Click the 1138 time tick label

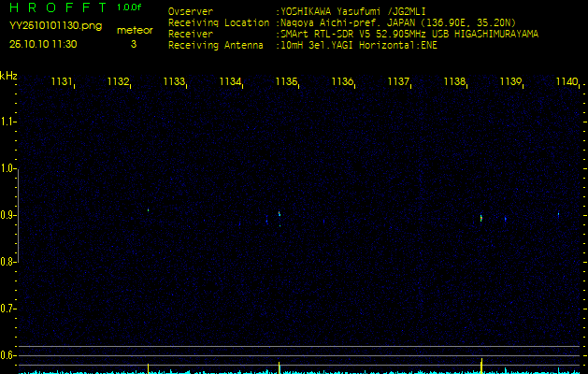(454, 81)
